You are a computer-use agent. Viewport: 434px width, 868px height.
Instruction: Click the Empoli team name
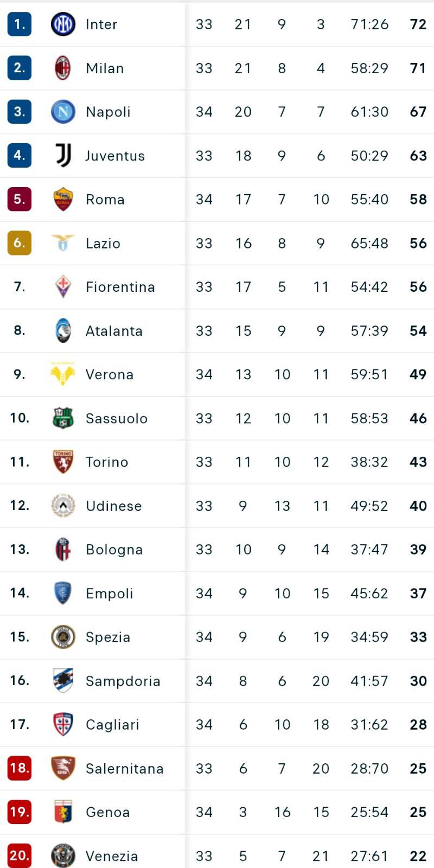pyautogui.click(x=109, y=593)
